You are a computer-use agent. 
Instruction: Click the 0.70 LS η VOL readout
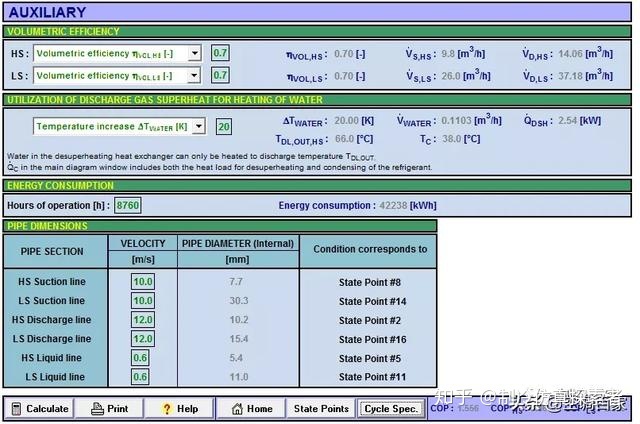tap(344, 76)
